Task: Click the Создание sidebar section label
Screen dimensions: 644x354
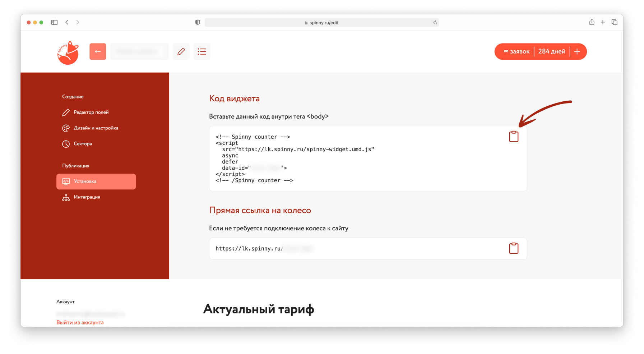Action: (x=73, y=97)
